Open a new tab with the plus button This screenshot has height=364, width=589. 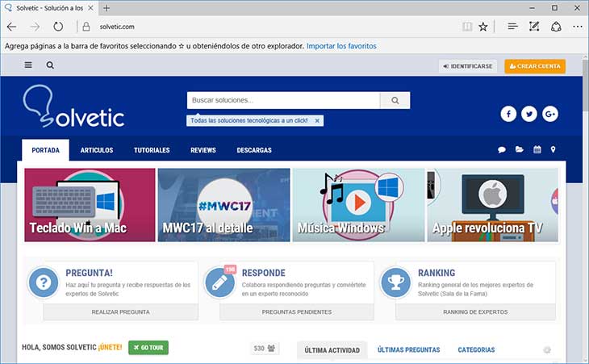107,8
